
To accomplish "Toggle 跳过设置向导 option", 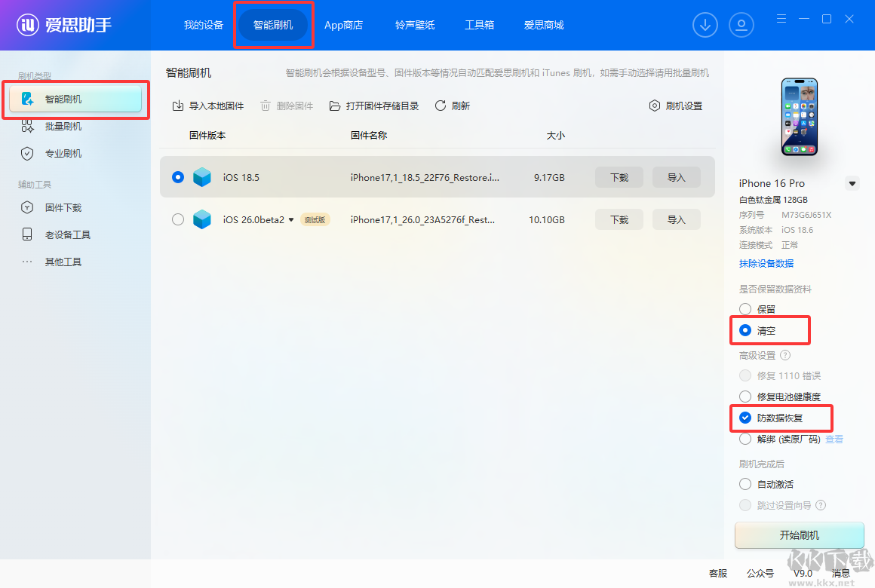I will coord(745,505).
